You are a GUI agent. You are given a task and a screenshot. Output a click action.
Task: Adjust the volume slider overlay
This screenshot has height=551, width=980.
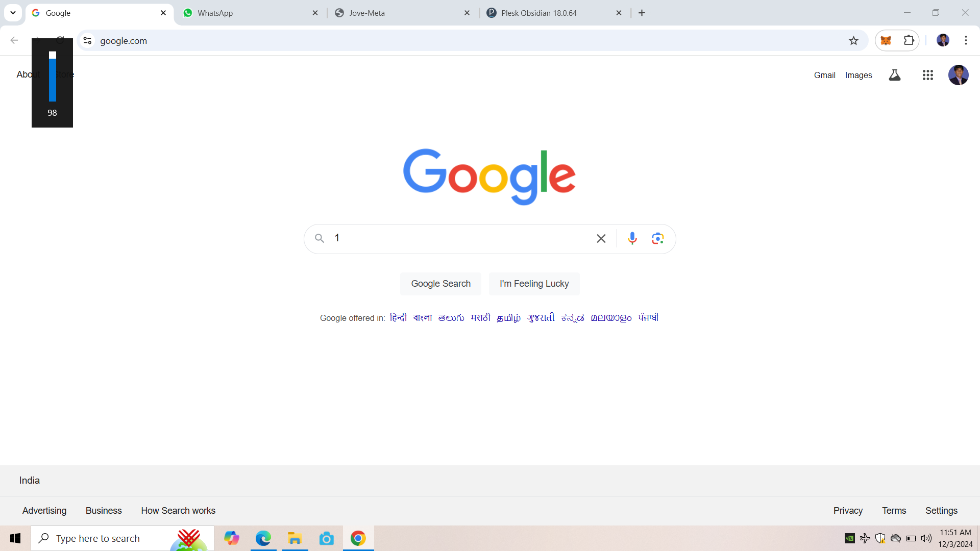tap(52, 77)
